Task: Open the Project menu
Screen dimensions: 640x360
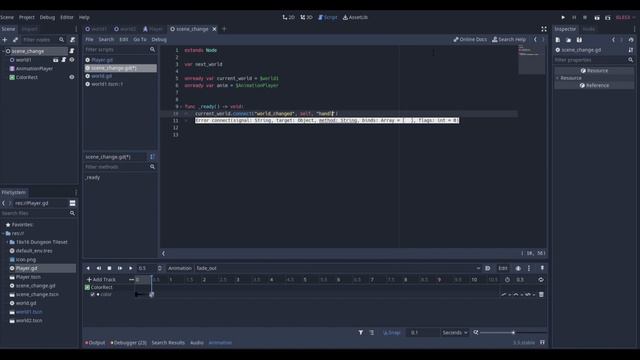Action: pyautogui.click(x=27, y=17)
